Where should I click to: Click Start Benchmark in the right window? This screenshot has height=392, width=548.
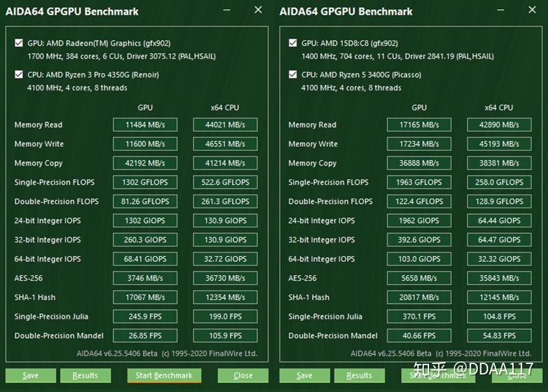[438, 375]
